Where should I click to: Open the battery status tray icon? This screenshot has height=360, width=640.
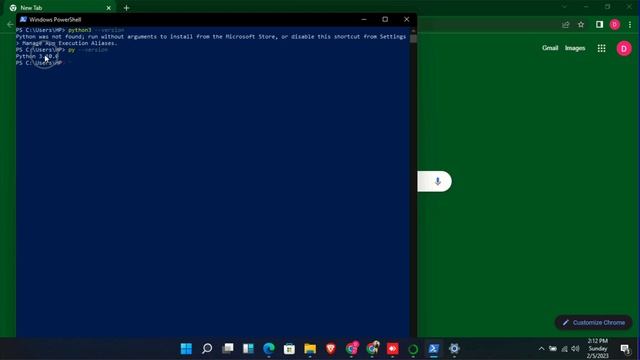553,349
